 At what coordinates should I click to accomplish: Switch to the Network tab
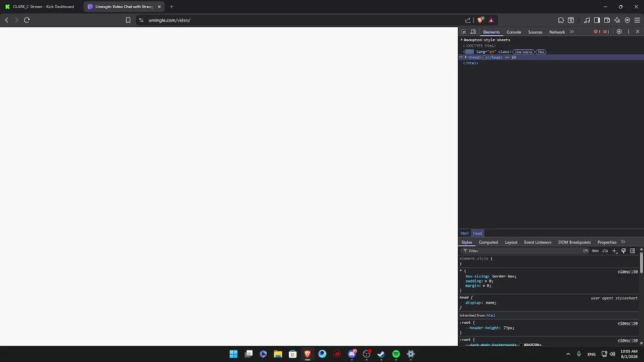[557, 32]
